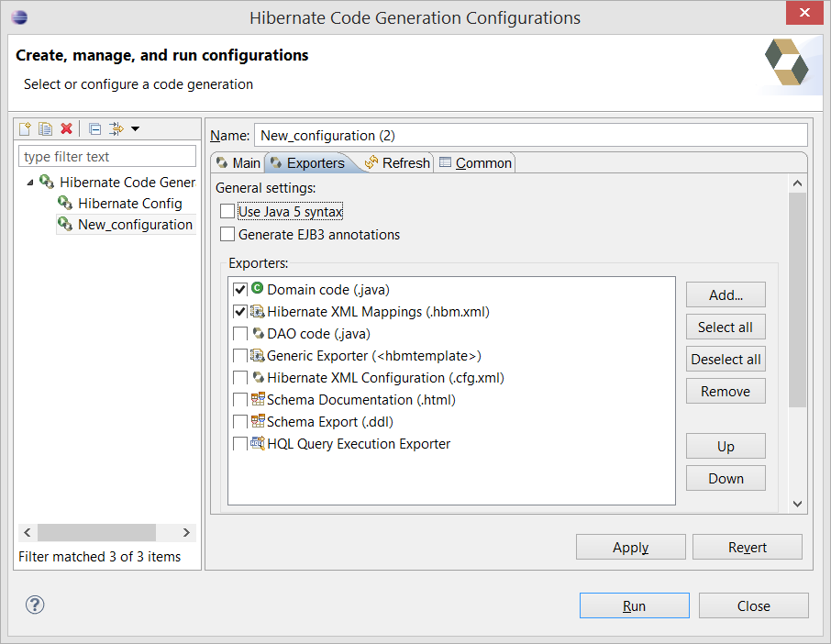Enable Use Java 5 syntax checkbox
The width and height of the screenshot is (831, 644).
[x=227, y=211]
